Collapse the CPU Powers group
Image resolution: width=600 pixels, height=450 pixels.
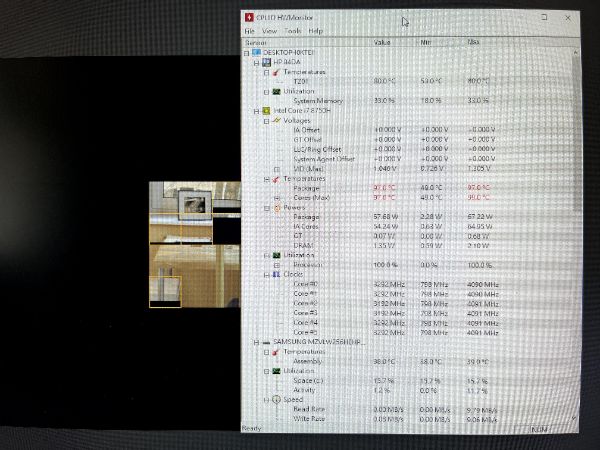point(266,208)
